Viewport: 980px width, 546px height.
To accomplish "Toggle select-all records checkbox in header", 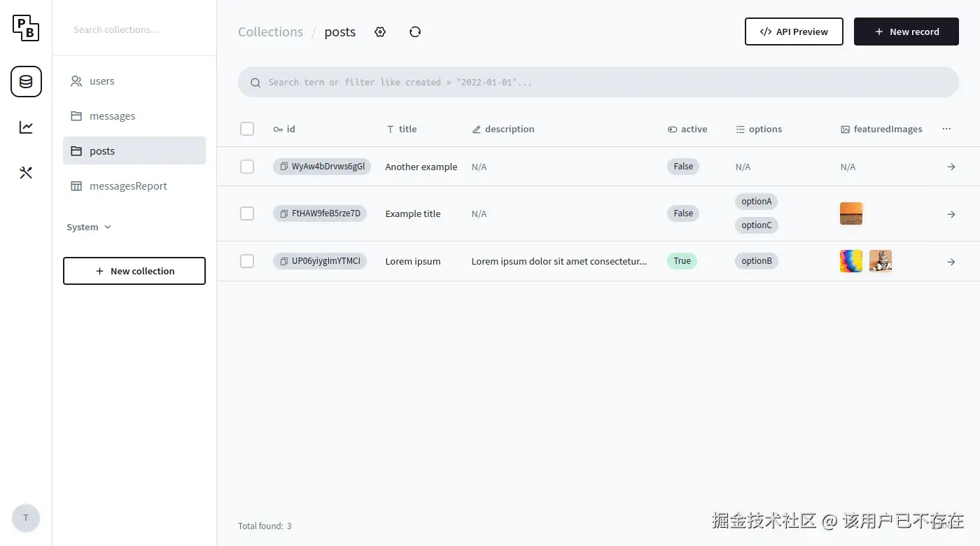I will click(247, 129).
